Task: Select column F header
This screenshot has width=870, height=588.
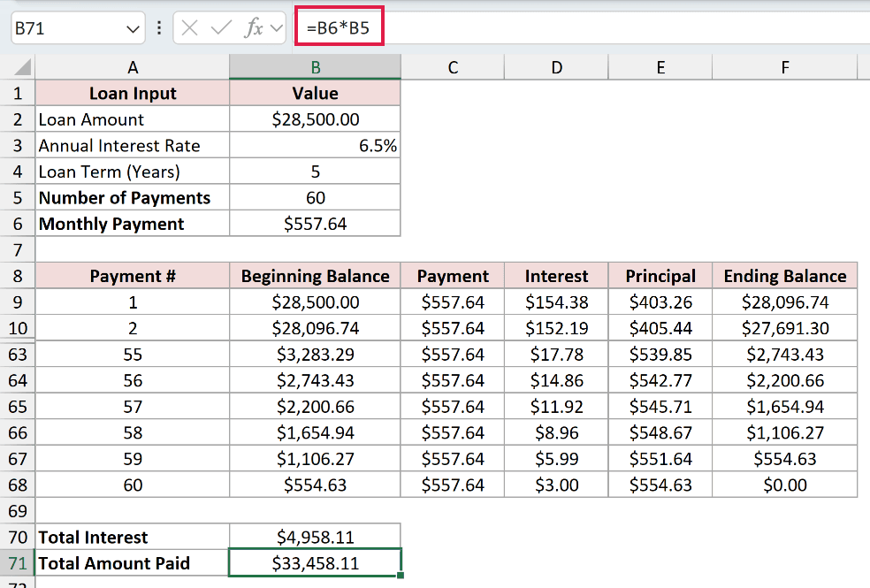Action: pos(784,67)
